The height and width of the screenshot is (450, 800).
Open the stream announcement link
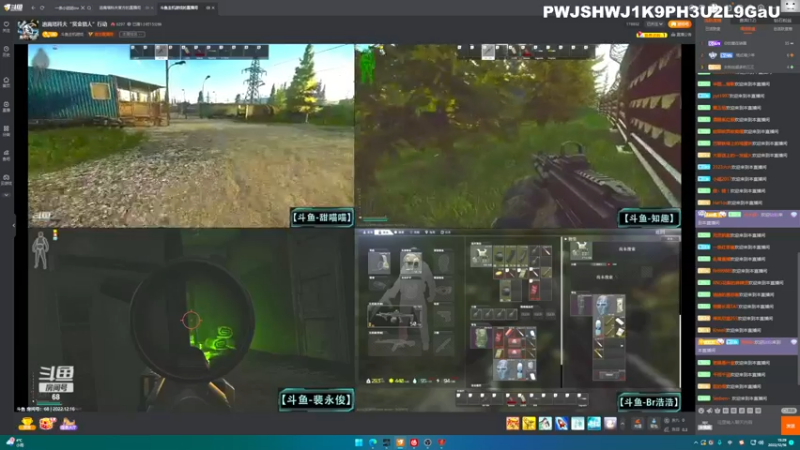point(682,35)
